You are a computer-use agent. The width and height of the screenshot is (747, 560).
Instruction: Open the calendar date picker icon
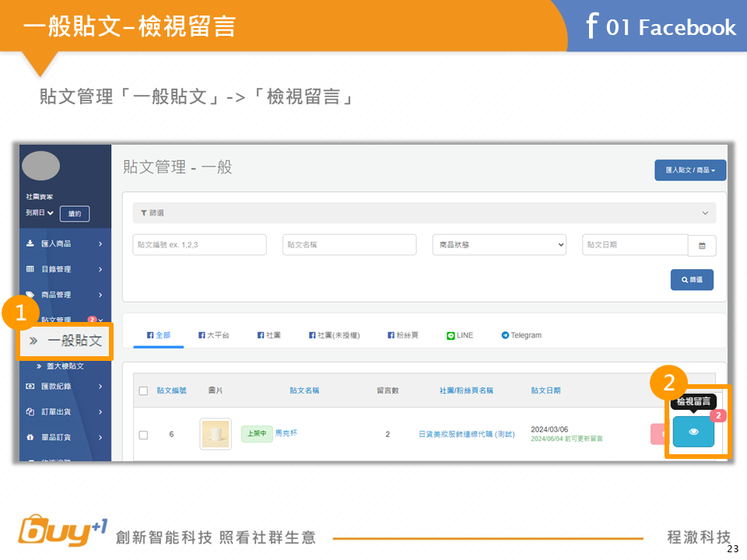[702, 245]
